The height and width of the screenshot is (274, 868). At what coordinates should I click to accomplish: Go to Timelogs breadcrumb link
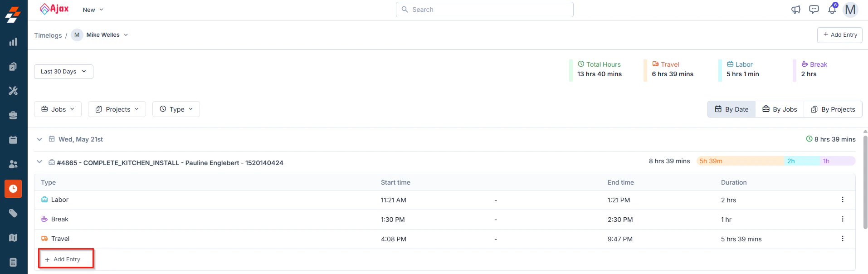pyautogui.click(x=48, y=35)
